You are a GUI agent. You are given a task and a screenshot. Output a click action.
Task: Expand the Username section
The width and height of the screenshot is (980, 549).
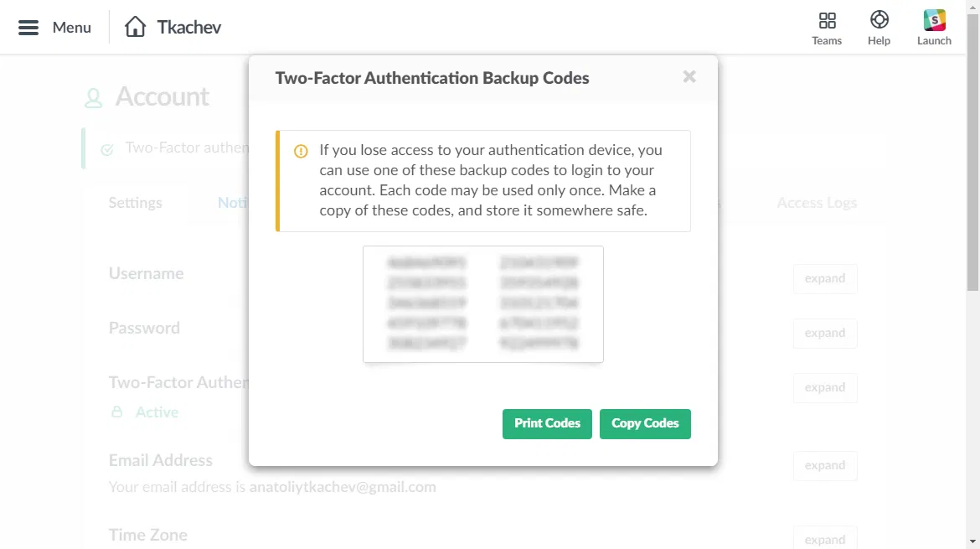[824, 279]
